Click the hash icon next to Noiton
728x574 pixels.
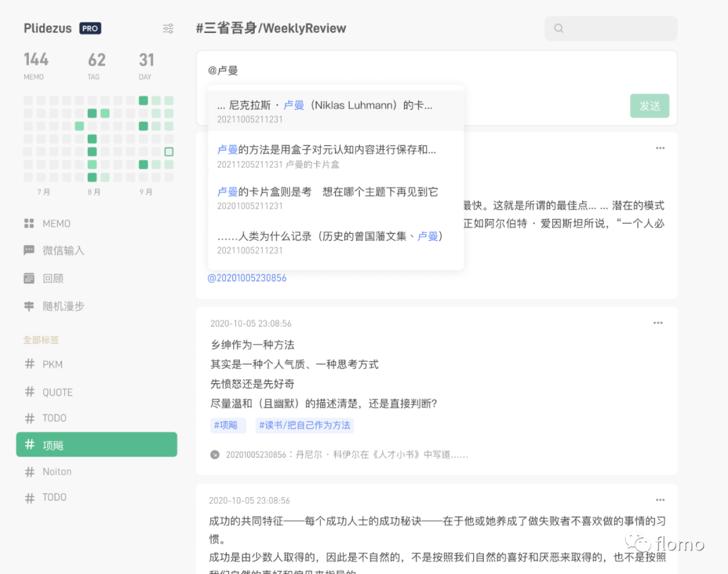(x=30, y=472)
